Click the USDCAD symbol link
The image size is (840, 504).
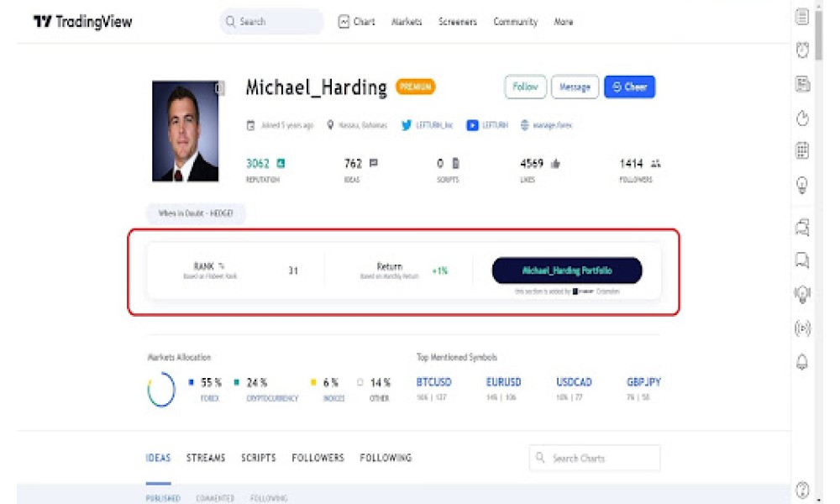pos(574,382)
